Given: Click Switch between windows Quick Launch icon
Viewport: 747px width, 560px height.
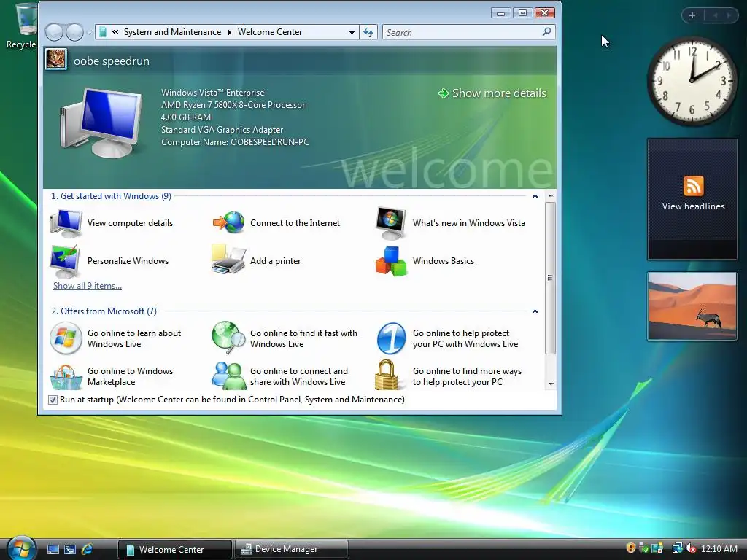Looking at the screenshot, I should coord(70,550).
